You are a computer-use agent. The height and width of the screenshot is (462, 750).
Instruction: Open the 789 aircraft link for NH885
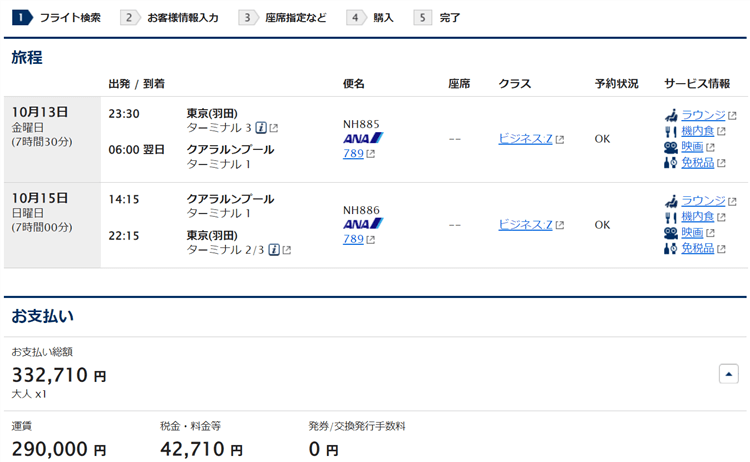pos(353,153)
